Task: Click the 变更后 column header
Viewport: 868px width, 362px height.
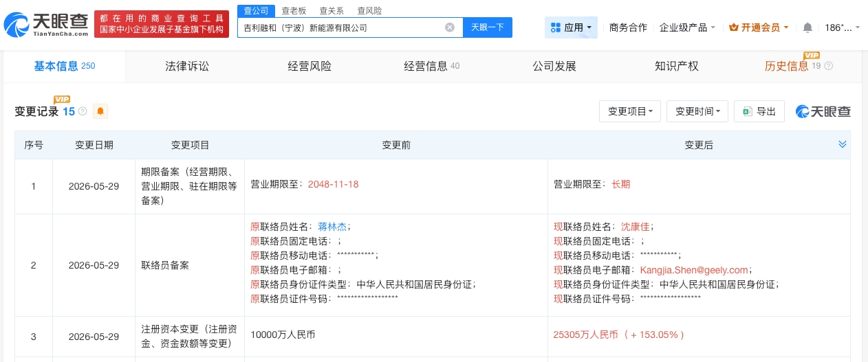Action: pos(699,145)
